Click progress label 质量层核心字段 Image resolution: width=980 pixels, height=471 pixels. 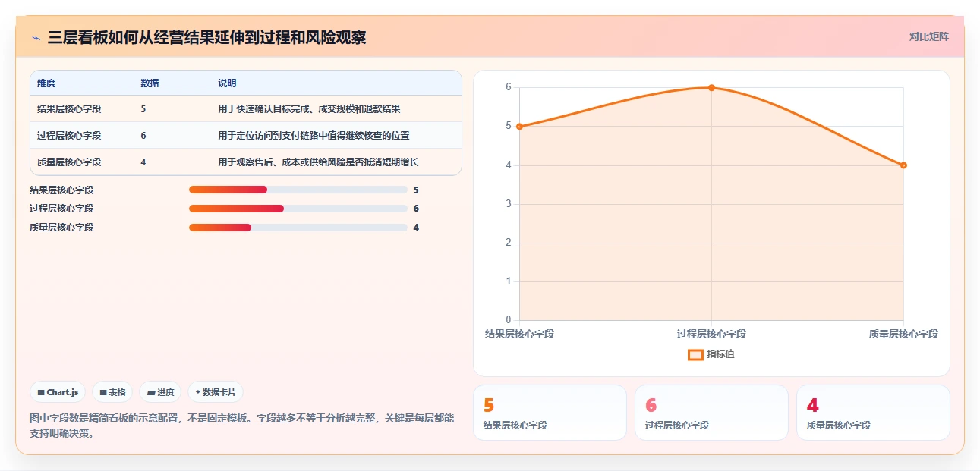click(x=61, y=228)
